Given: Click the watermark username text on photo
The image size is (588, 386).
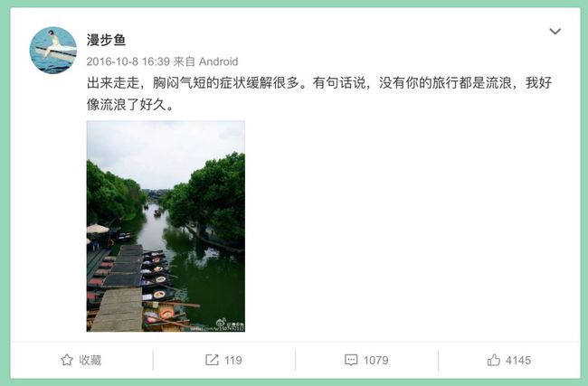Looking at the screenshot, I should pos(235,324).
